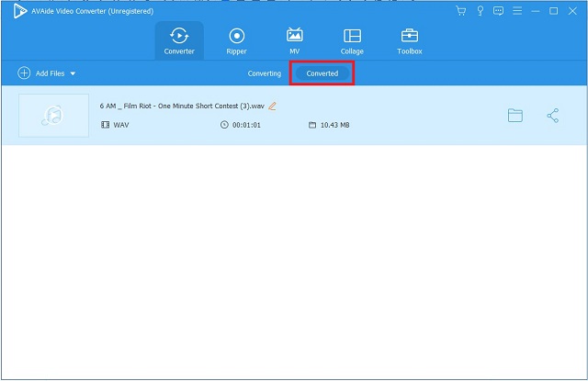
Task: Open the MV tab
Action: point(294,40)
